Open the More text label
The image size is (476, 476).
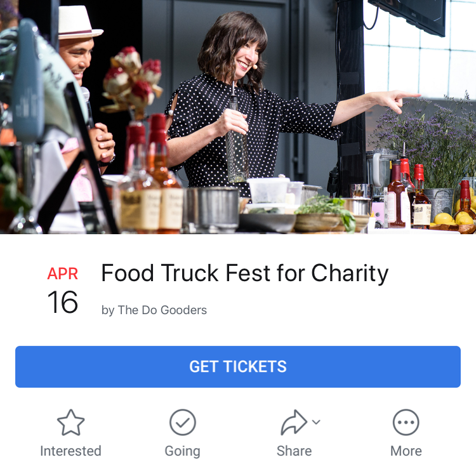point(406,451)
